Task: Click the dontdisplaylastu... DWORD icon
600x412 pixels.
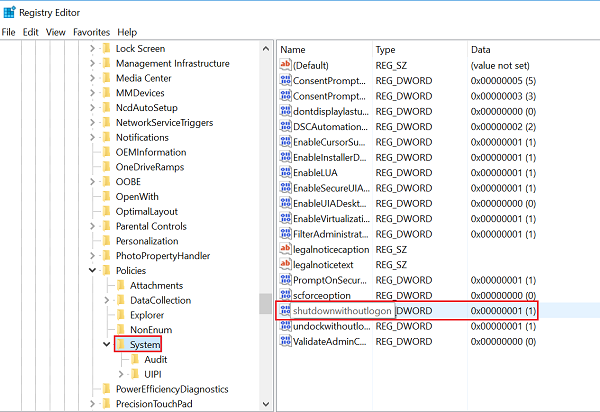Action: 285,111
